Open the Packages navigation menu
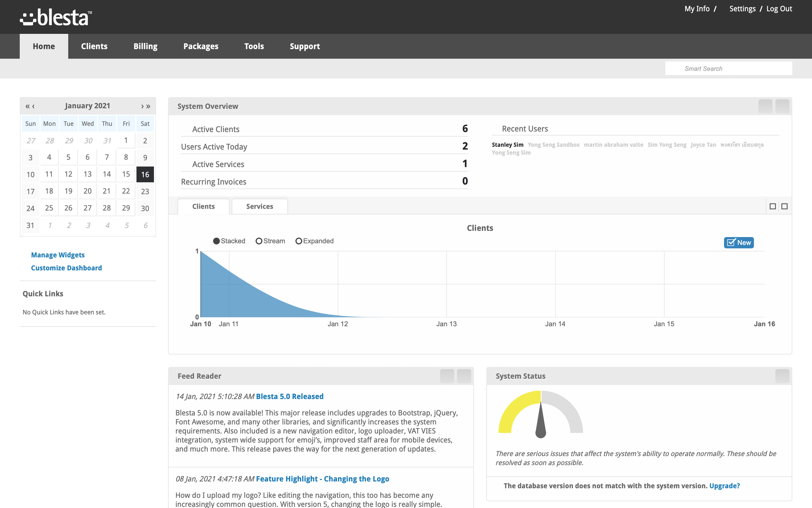Viewport: 812px width, 508px height. pyautogui.click(x=201, y=46)
